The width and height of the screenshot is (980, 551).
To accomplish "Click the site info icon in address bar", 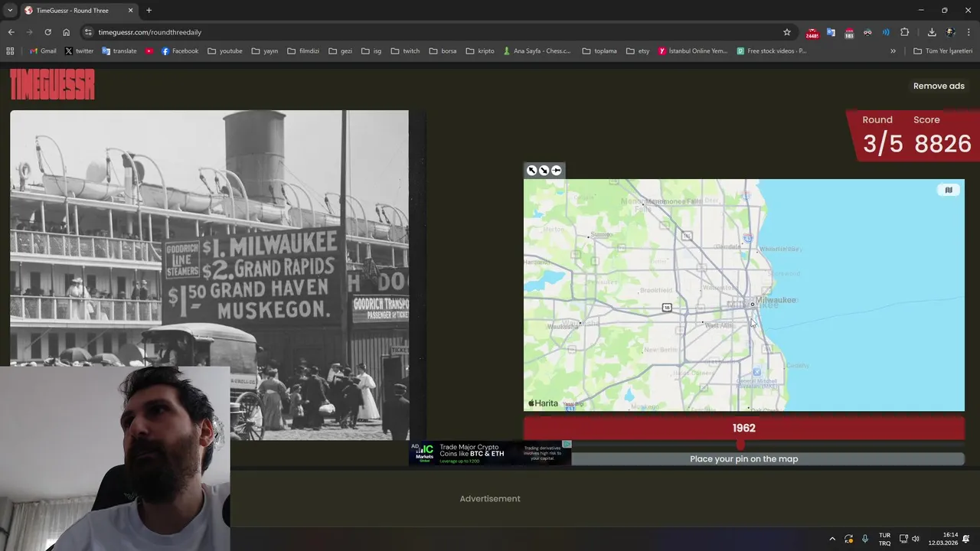I will click(88, 32).
